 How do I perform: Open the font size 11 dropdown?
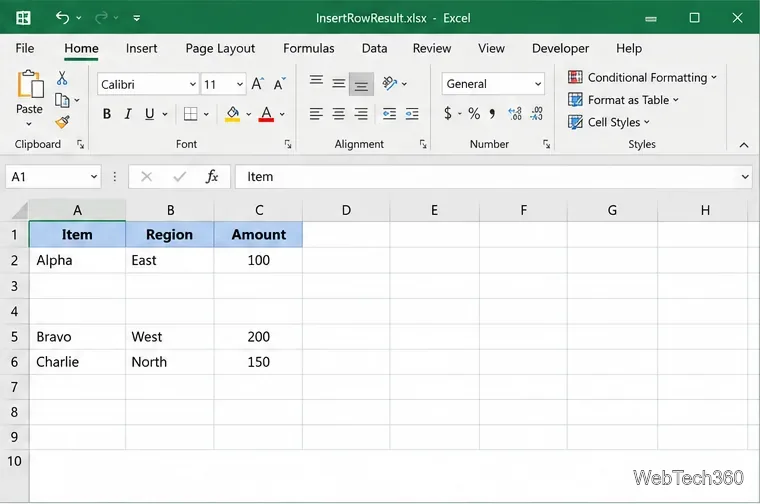tap(239, 84)
